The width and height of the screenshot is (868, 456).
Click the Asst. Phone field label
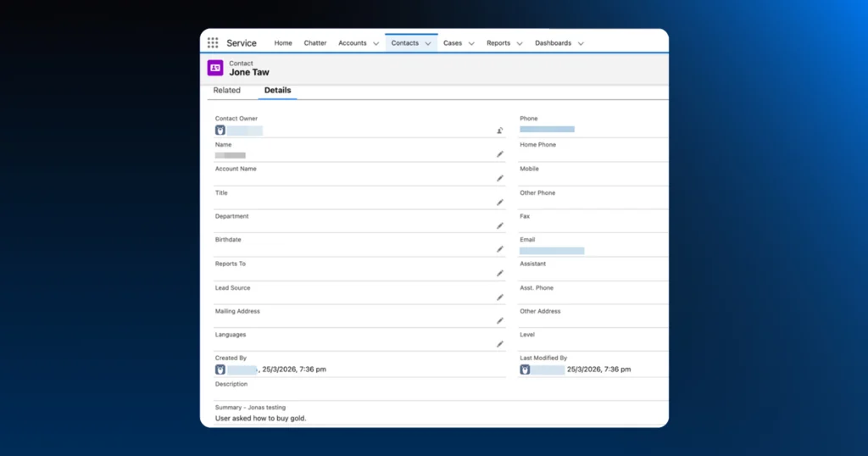[x=537, y=288]
